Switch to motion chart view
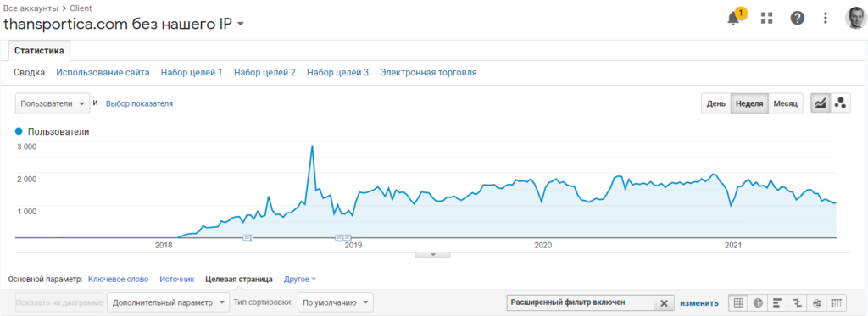Viewport: 868px width, 316px height. (840, 103)
